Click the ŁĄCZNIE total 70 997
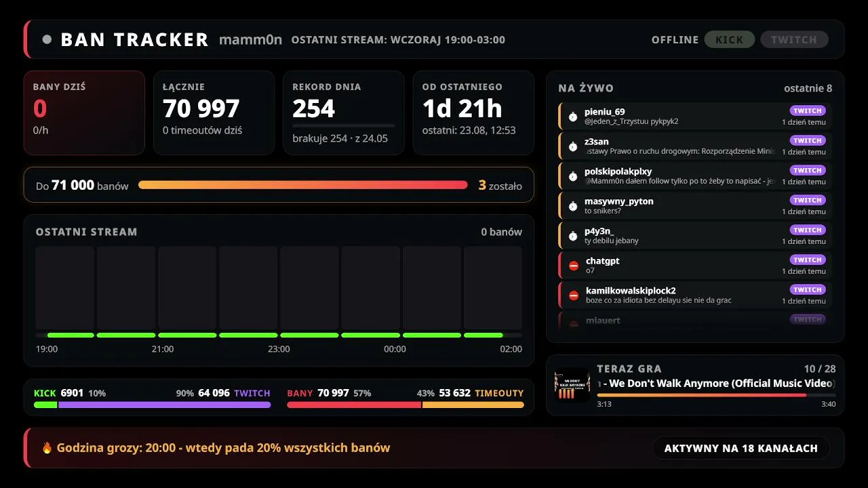This screenshot has height=488, width=868. (x=201, y=108)
